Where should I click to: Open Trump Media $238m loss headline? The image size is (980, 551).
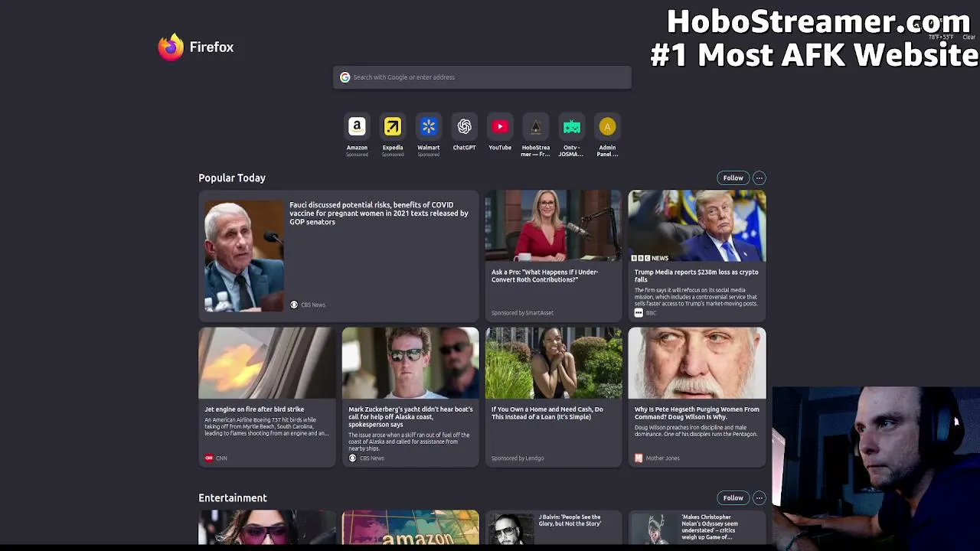(x=696, y=276)
